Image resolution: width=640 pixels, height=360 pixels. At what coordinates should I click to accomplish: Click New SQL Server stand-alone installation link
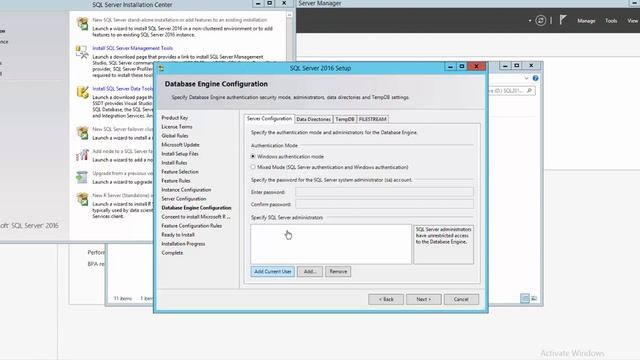pos(180,20)
